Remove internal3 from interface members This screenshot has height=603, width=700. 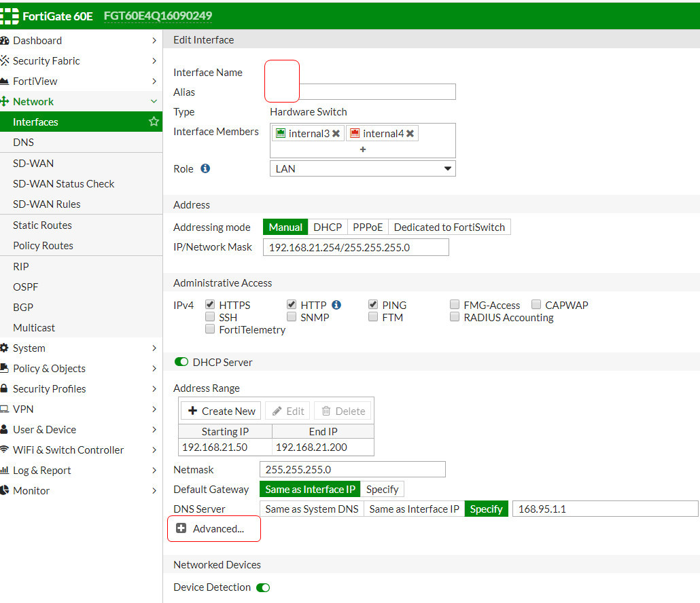[336, 134]
